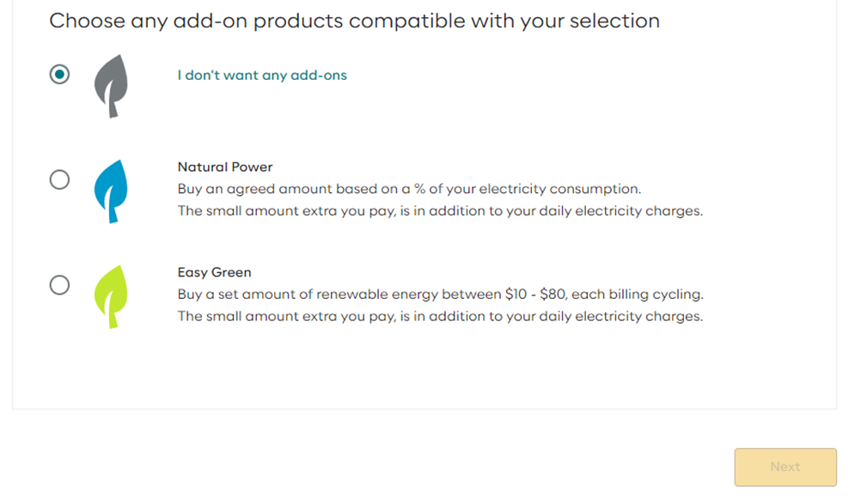Click 'Buy a set amount of renewable energy' line
The image size is (849, 504).
tap(440, 295)
